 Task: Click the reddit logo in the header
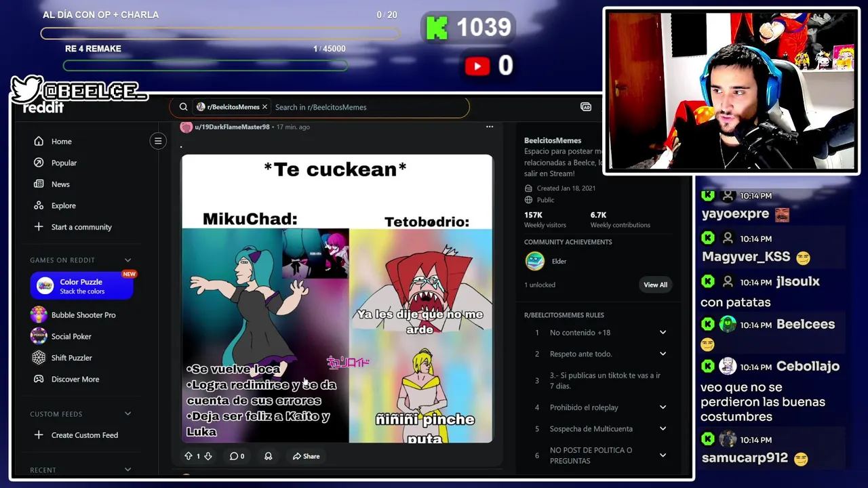[43, 108]
